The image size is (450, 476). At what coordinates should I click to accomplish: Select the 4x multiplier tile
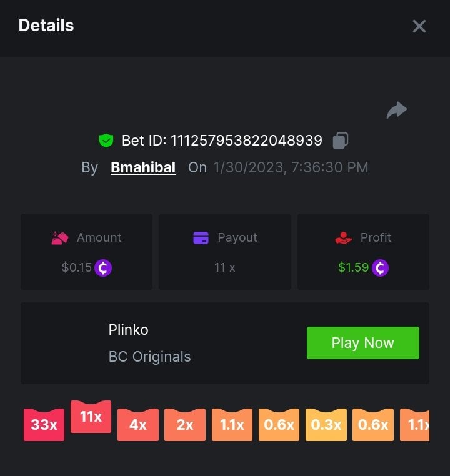coord(138,425)
